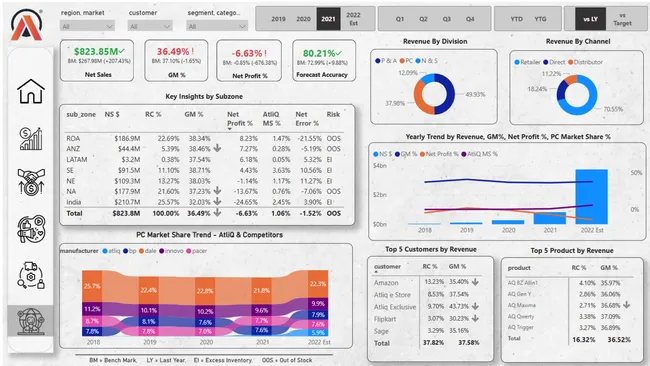
Task: Click the 25.7% label in 2018 ribbon
Action: (92, 286)
